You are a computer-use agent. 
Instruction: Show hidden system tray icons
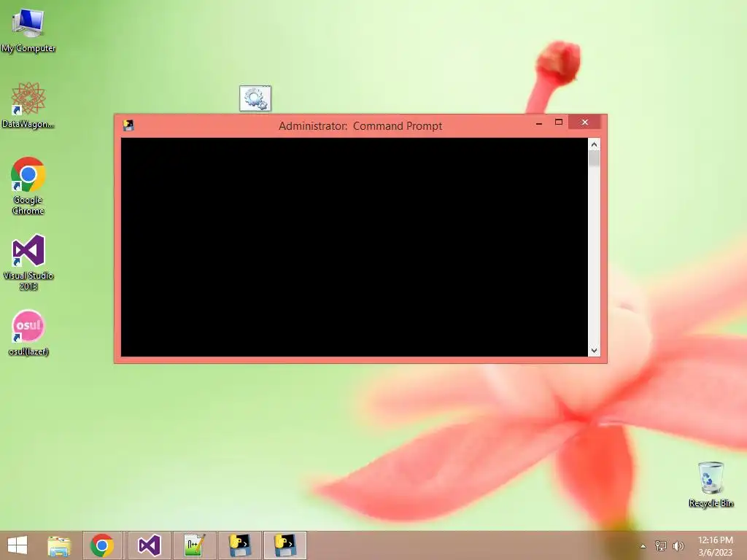click(643, 546)
